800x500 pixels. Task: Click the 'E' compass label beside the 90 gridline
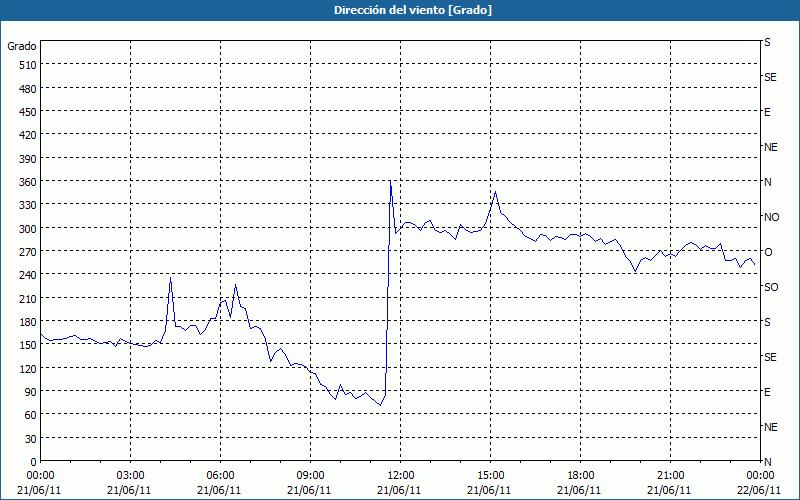[767, 392]
